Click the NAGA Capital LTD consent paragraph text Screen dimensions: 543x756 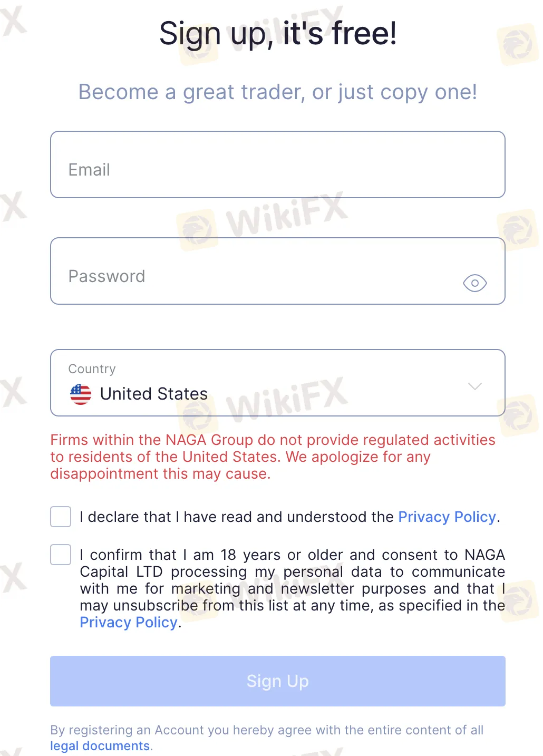292,580
